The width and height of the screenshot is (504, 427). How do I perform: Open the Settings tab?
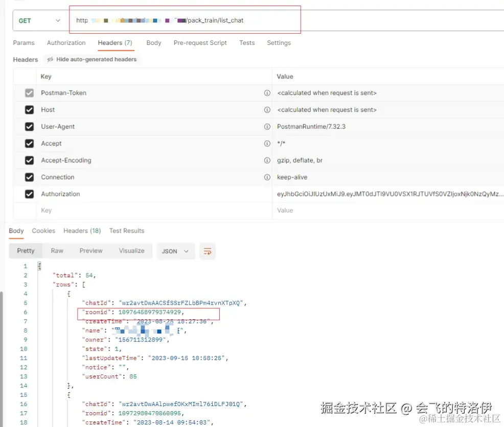point(279,43)
